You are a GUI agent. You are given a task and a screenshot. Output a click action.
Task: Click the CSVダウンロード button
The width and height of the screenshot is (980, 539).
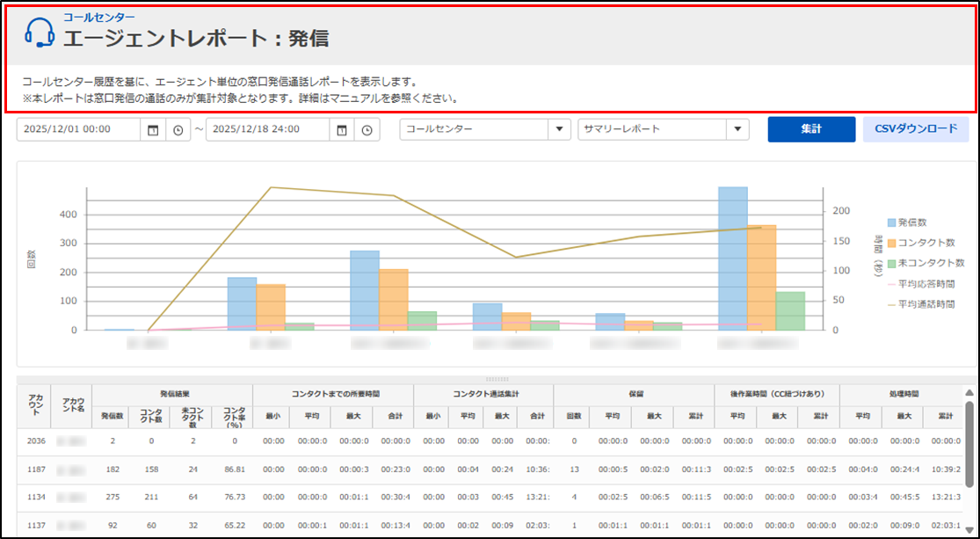pos(916,129)
